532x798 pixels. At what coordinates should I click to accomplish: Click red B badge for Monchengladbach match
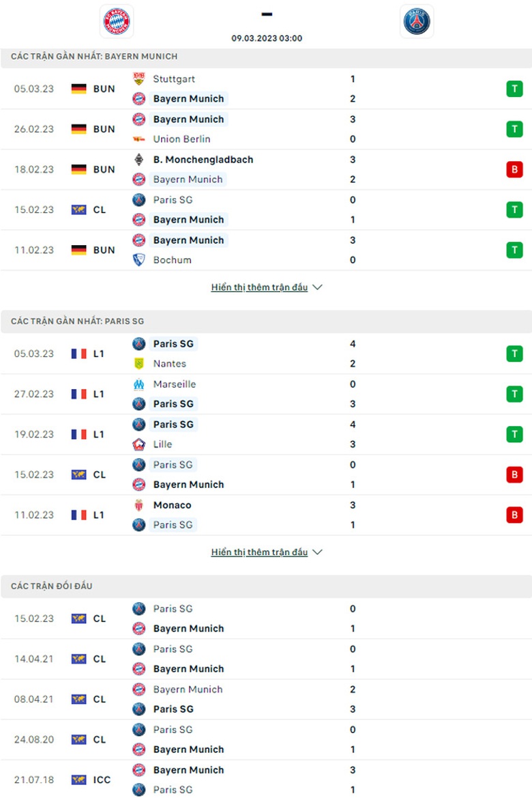coord(514,169)
